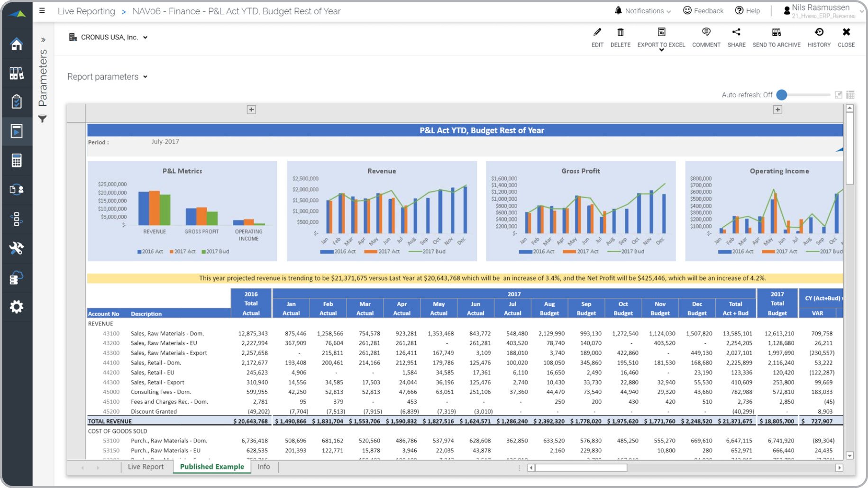Image resolution: width=868 pixels, height=488 pixels.
Task: Open the report History
Action: (x=819, y=37)
